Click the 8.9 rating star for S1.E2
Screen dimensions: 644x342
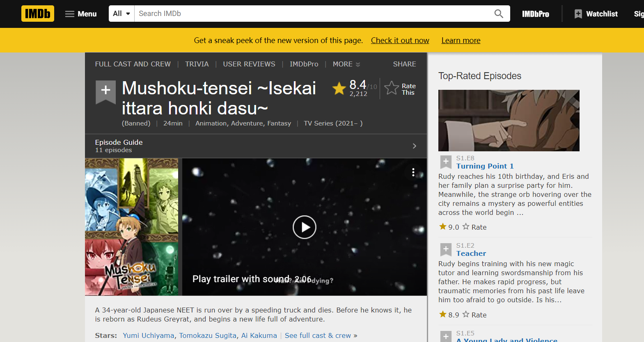click(443, 314)
